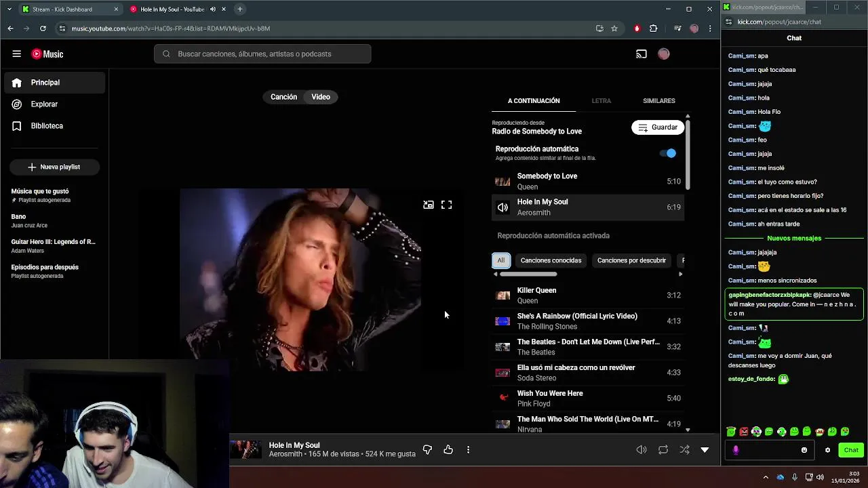
Task: Open the Chrome extensions puzzle icon
Action: tap(654, 28)
